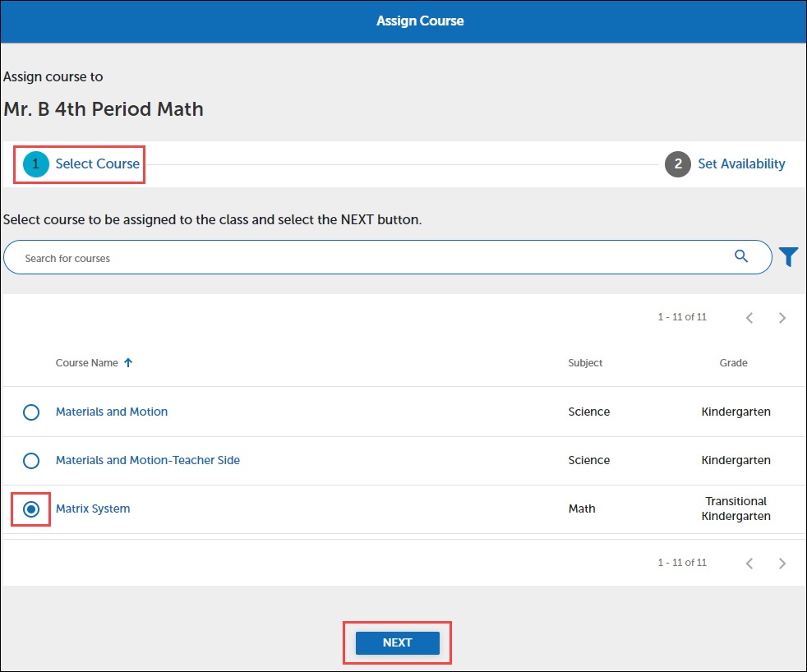807x672 pixels.
Task: Click the search magnifier icon
Action: (741, 256)
